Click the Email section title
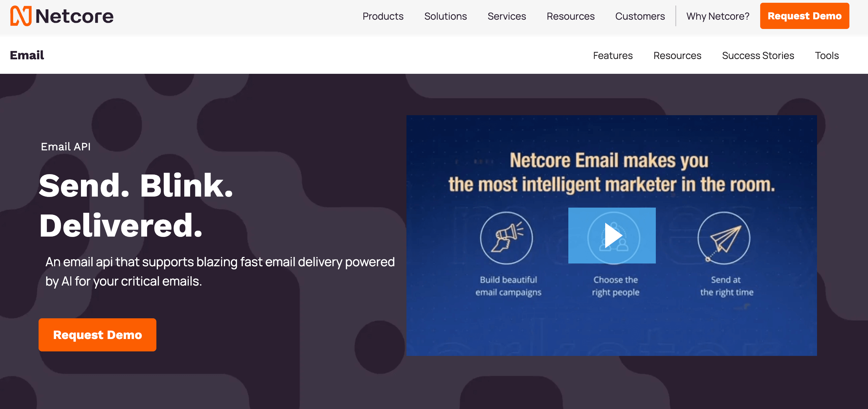 click(27, 55)
